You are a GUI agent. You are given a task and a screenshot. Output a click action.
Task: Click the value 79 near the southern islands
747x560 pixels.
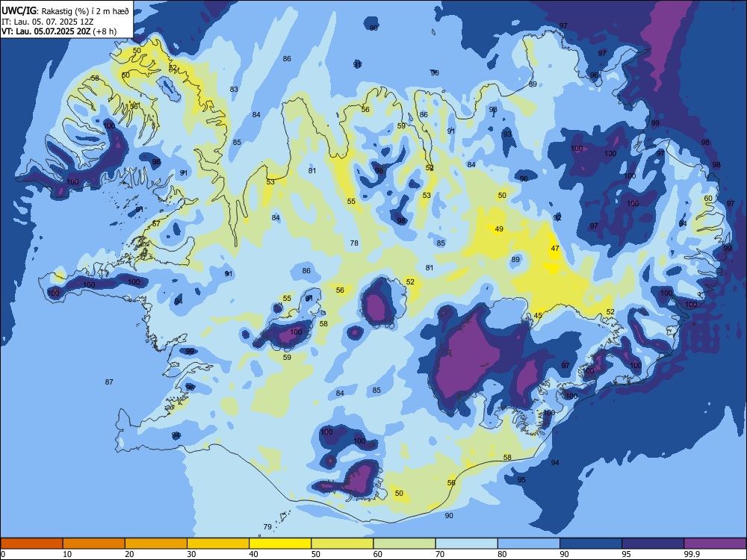(x=267, y=526)
